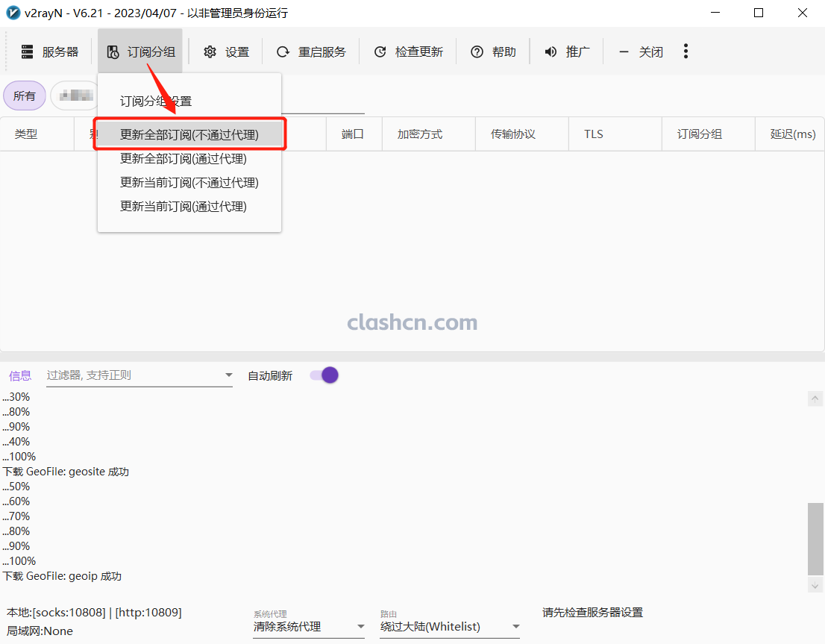Sort by the 类型 column header
The image size is (825, 644).
click(x=37, y=134)
